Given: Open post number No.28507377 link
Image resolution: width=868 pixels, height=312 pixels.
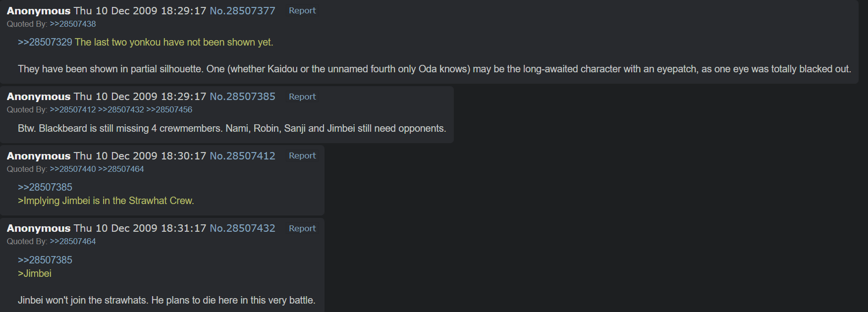Looking at the screenshot, I should click(x=242, y=11).
